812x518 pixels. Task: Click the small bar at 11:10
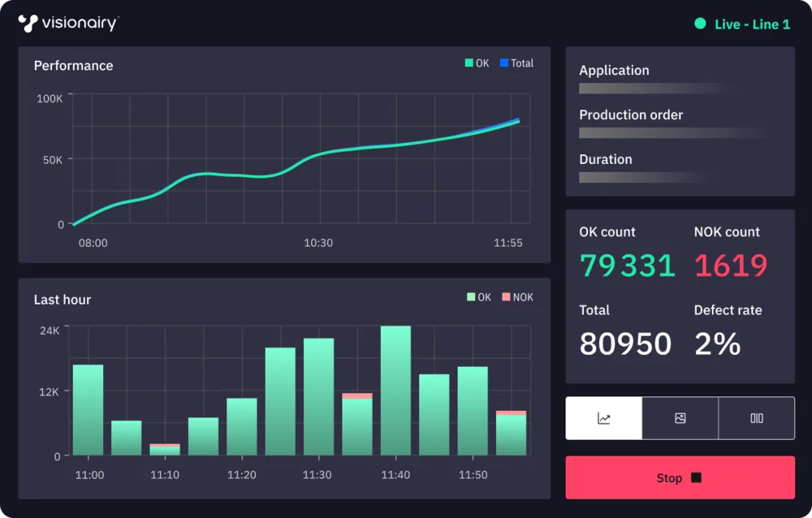click(x=165, y=450)
